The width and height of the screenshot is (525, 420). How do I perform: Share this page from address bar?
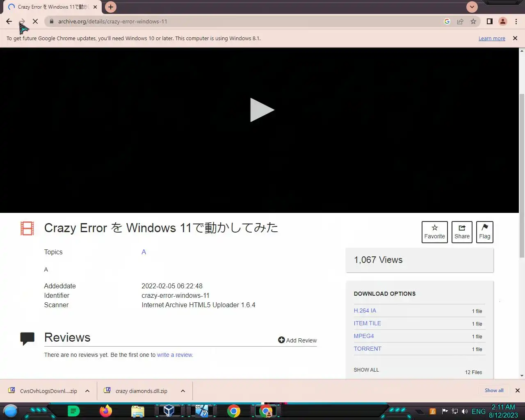point(460,21)
